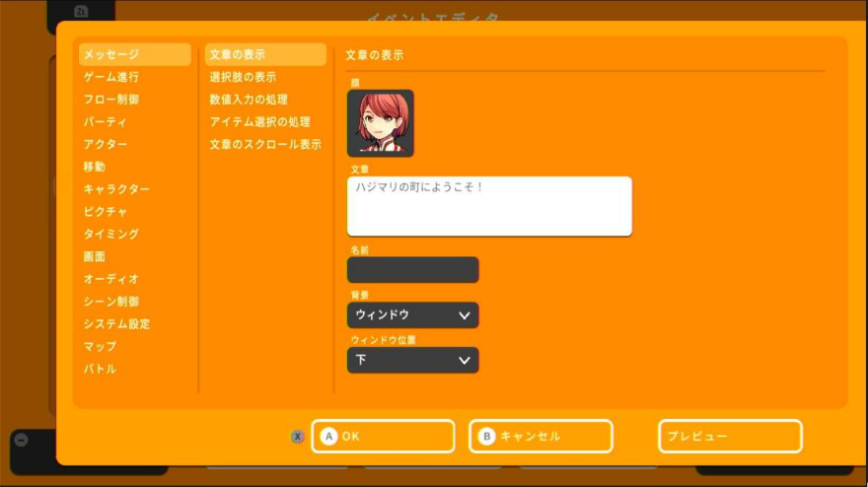
Task: Select the 文章の表示 command
Action: coord(265,54)
